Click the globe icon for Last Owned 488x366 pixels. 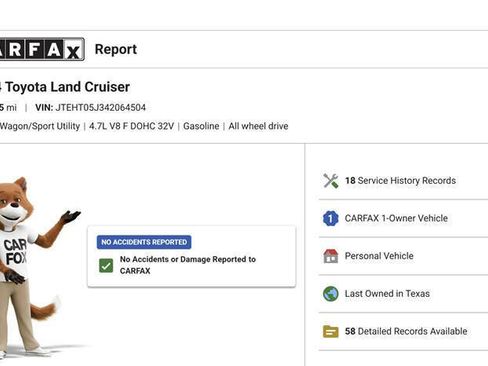click(x=331, y=294)
